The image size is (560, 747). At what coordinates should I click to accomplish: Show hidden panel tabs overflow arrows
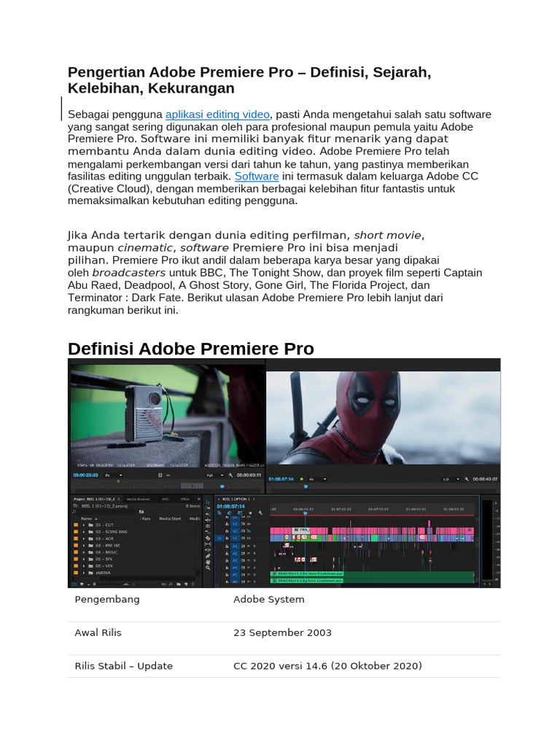tap(198, 499)
